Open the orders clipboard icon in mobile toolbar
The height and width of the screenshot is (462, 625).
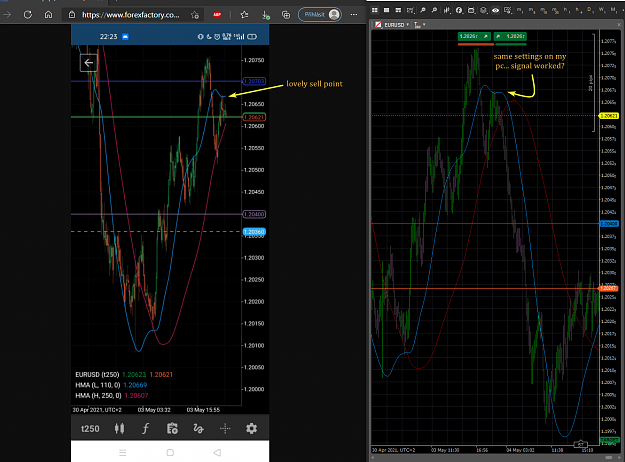pos(172,429)
